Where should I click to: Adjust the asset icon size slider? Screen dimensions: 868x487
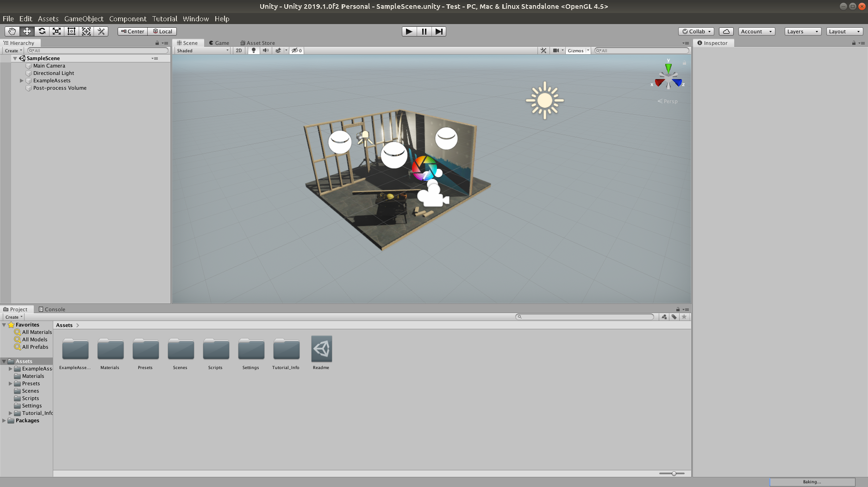(x=674, y=474)
